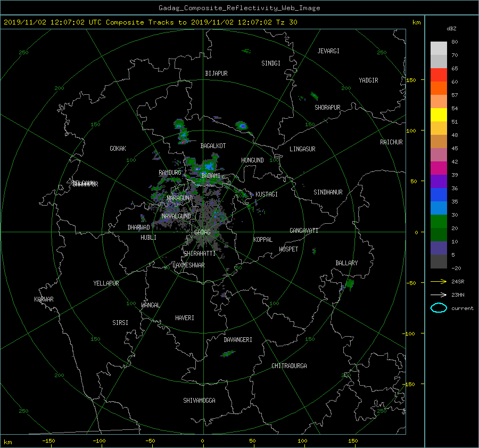Click the GANGAVATI label
The height and width of the screenshot is (448, 479).
[304, 231]
